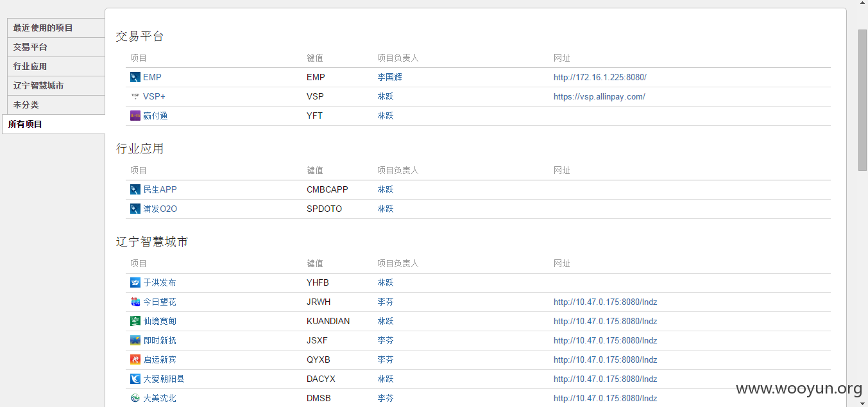This screenshot has height=407, width=868.
Task: Open the 启运新宾 row URL
Action: click(606, 359)
